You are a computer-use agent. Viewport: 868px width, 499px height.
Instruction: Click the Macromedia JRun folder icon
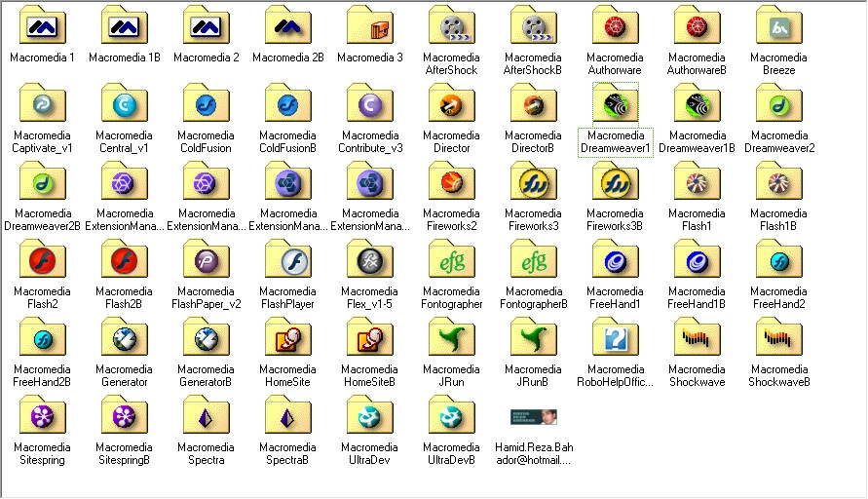451,337
